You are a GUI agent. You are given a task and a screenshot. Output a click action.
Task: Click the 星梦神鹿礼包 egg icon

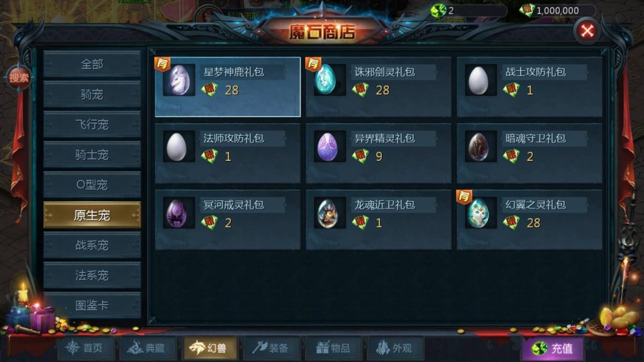click(x=179, y=80)
